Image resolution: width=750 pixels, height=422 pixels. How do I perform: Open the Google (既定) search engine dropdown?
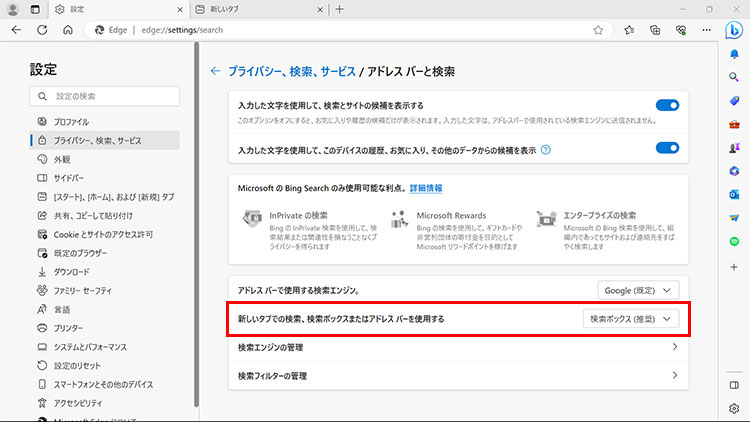point(639,290)
